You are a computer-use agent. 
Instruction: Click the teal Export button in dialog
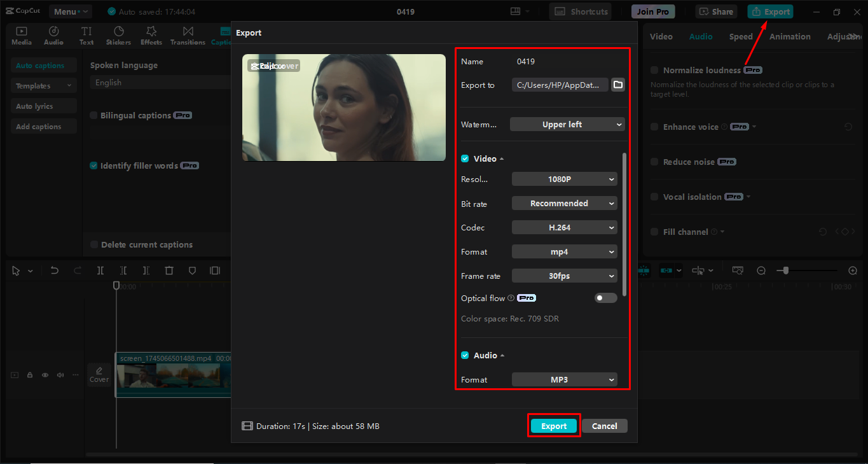(x=553, y=426)
